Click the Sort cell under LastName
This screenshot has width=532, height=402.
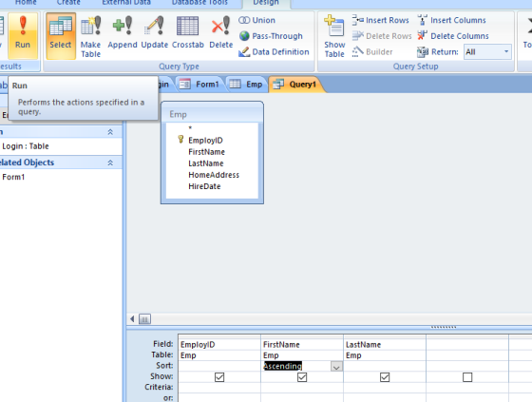click(385, 366)
